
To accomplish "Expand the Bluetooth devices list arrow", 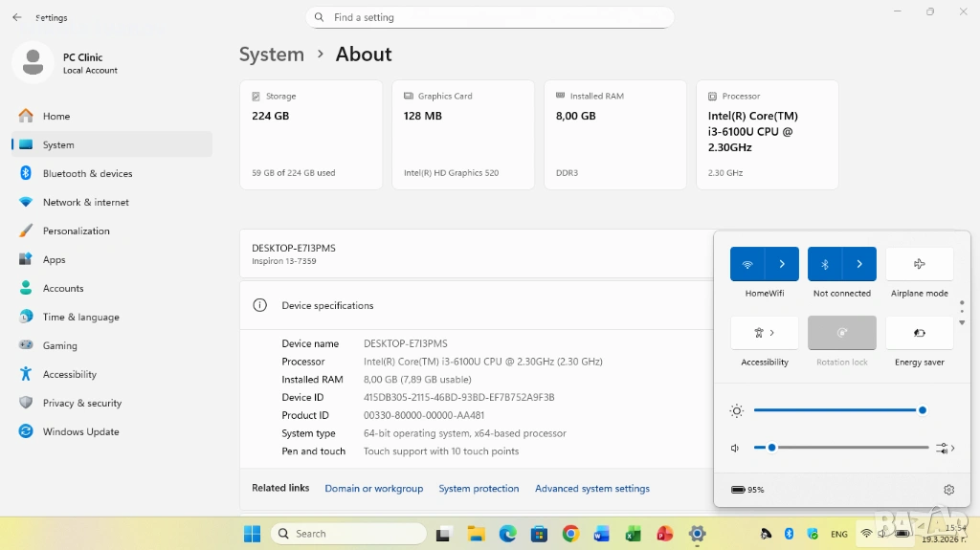I will (x=859, y=264).
